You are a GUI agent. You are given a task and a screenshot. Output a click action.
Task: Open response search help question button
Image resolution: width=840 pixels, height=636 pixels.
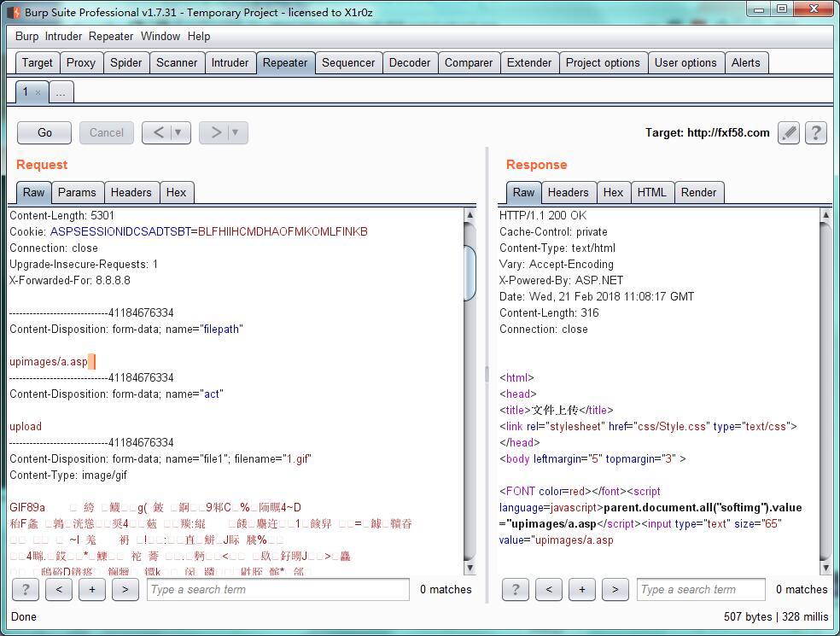[516, 589]
